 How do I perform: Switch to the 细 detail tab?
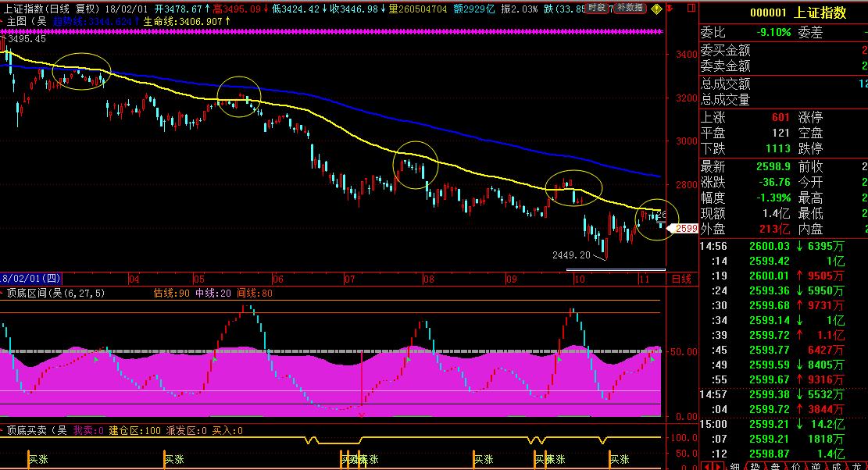(734, 465)
